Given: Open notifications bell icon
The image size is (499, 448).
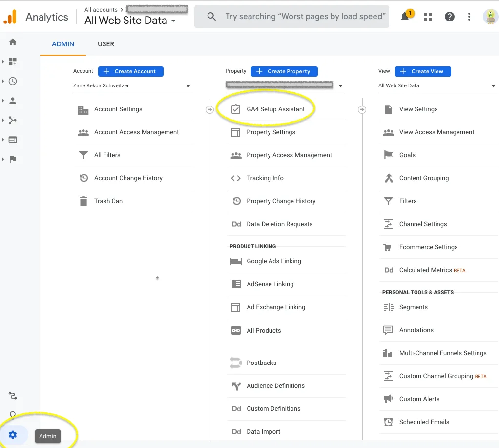Looking at the screenshot, I should point(405,17).
